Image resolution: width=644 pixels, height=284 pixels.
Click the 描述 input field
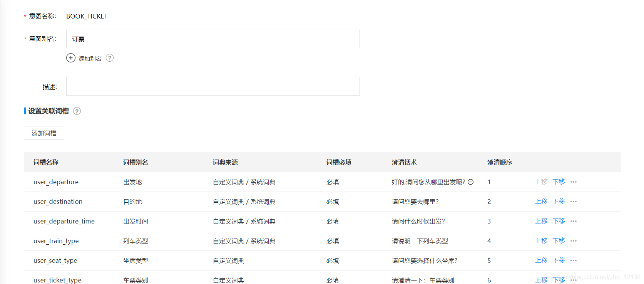[x=213, y=86]
